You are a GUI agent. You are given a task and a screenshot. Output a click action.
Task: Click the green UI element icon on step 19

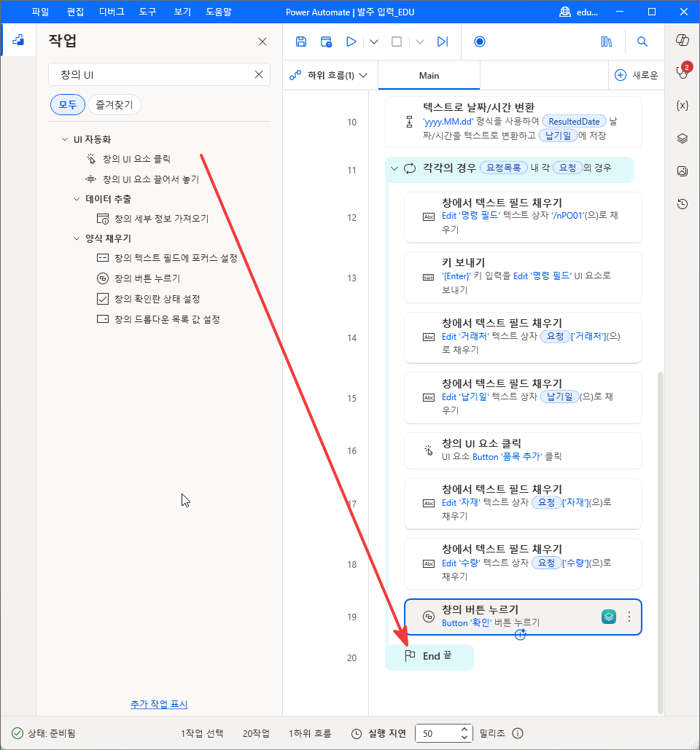click(x=609, y=617)
